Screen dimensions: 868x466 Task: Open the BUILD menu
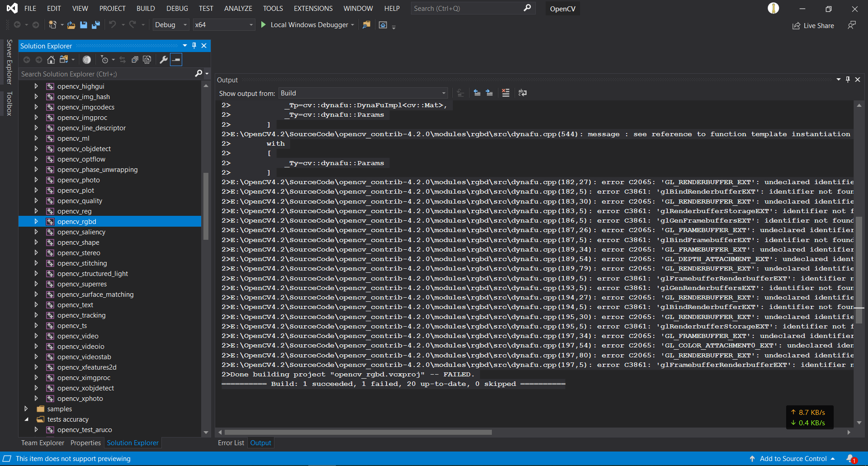146,8
